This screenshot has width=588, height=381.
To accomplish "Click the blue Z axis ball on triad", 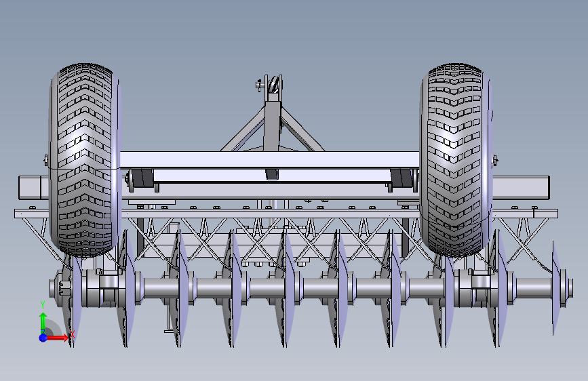I will click(43, 338).
